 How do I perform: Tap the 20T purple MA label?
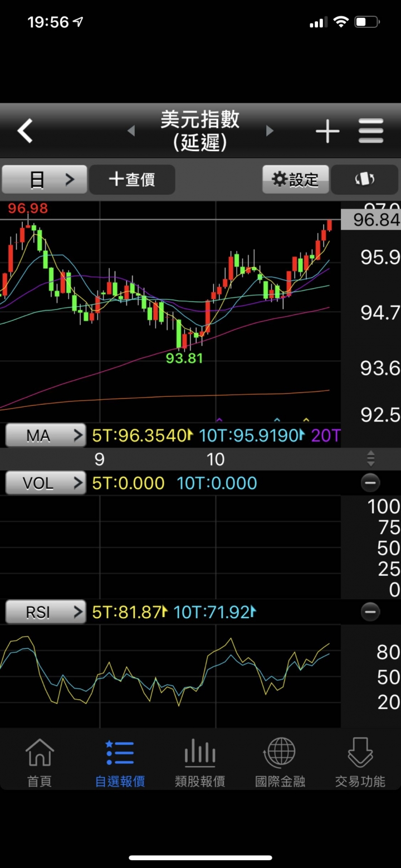pos(326,435)
